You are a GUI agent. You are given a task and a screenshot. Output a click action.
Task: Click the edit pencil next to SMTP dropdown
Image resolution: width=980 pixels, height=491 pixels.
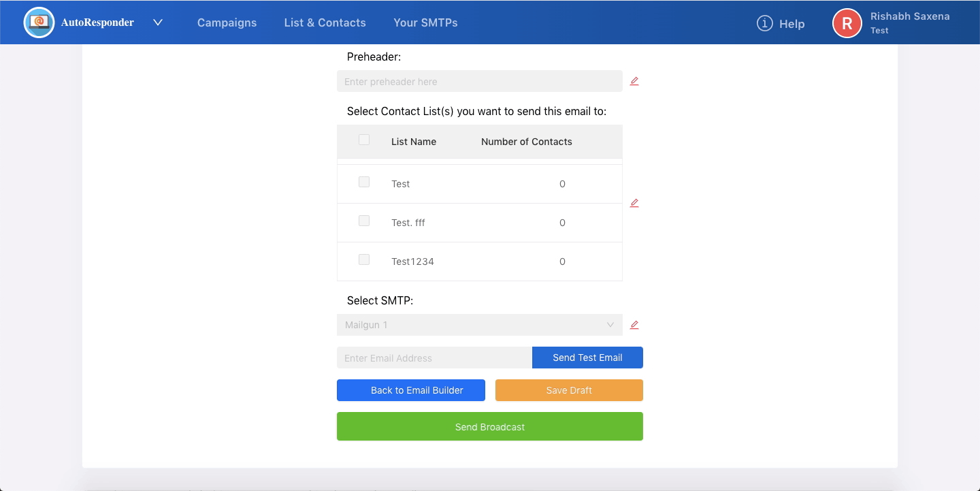pyautogui.click(x=634, y=325)
